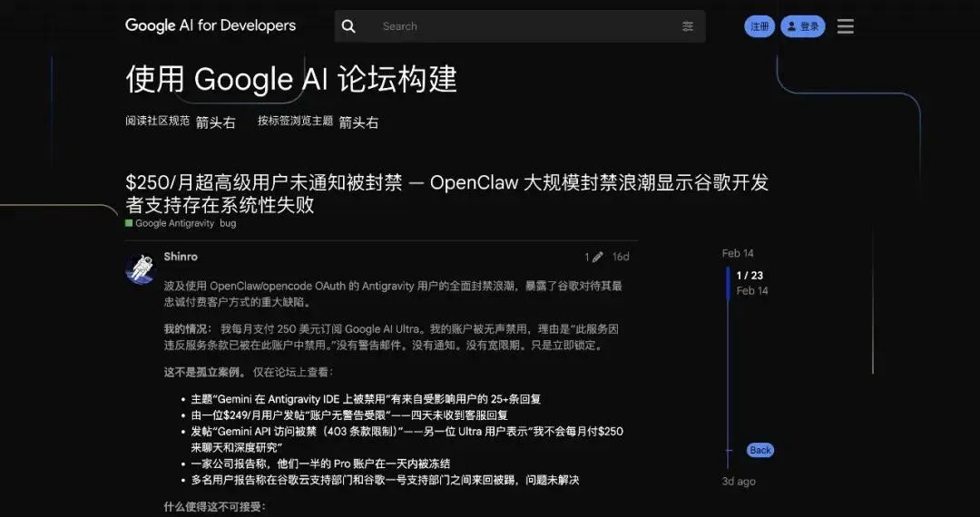Click the bold text 这不是孤立案例
980x517 pixels.
[x=206, y=373]
